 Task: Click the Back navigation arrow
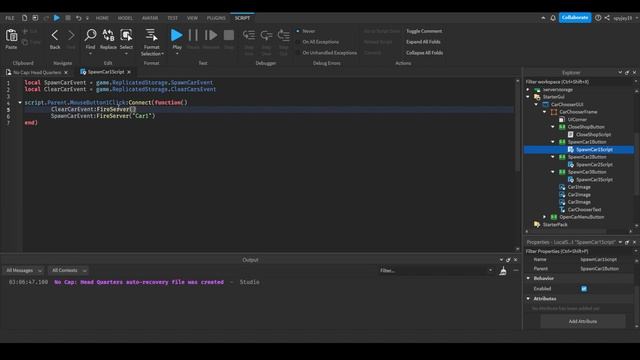pyautogui.click(x=55, y=36)
